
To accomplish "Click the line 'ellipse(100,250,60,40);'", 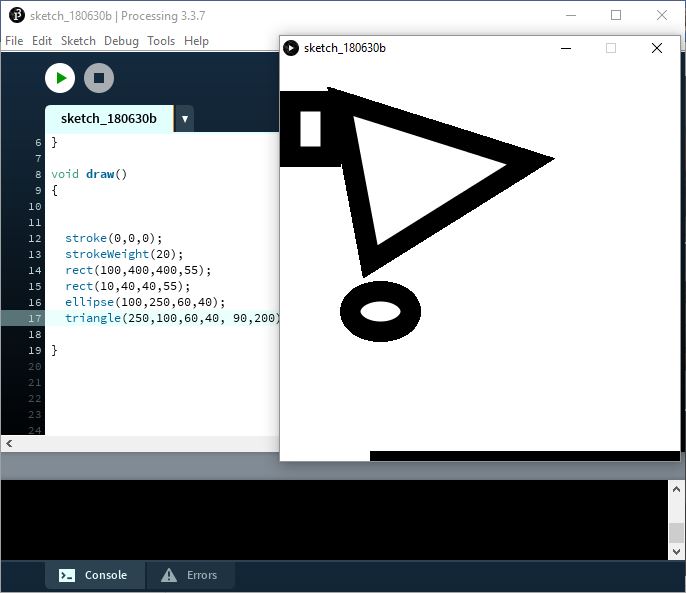I will (x=145, y=302).
